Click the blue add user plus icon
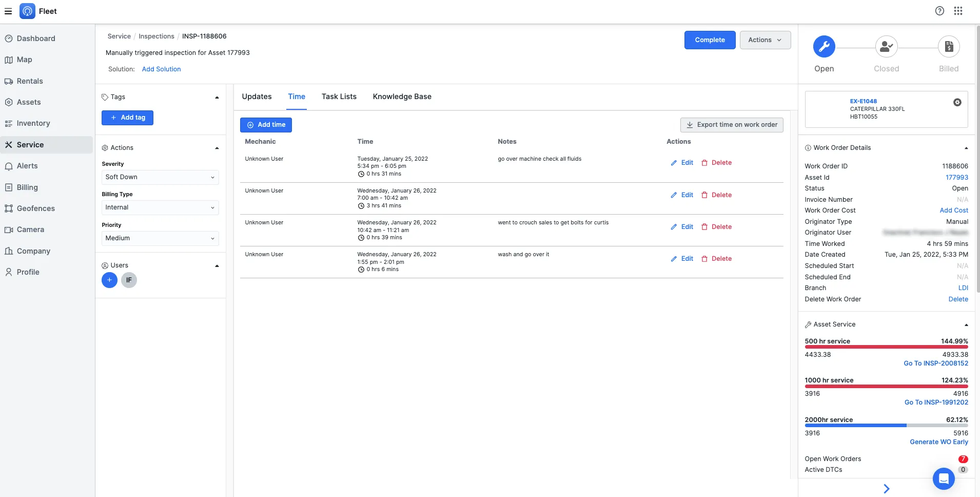980x497 pixels. (109, 280)
